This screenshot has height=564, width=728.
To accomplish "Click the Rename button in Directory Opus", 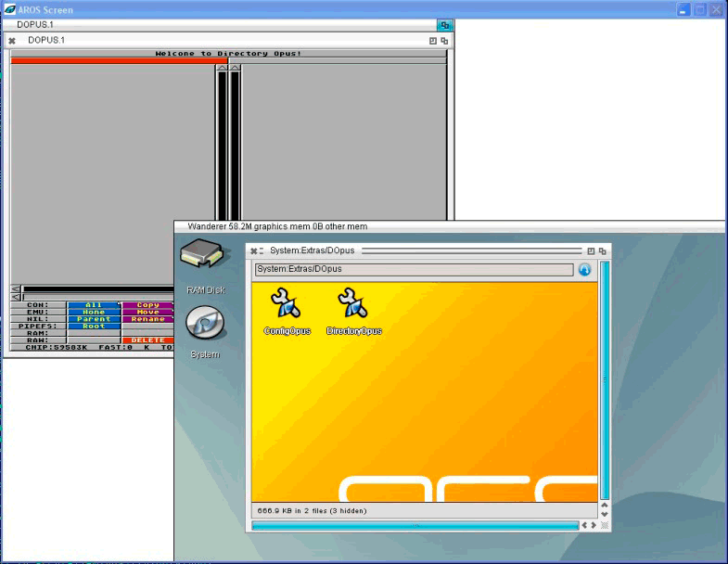I will pos(148,319).
